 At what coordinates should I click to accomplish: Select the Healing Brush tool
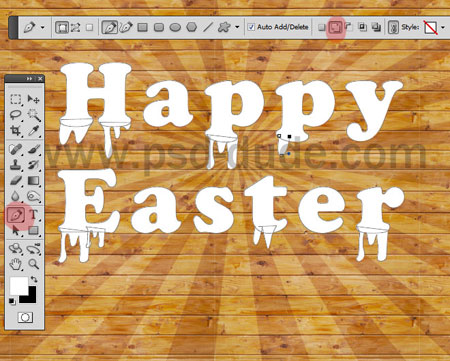coord(16,150)
